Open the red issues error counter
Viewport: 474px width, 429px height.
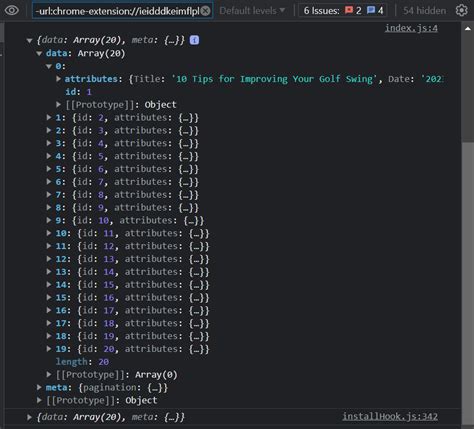pyautogui.click(x=353, y=11)
